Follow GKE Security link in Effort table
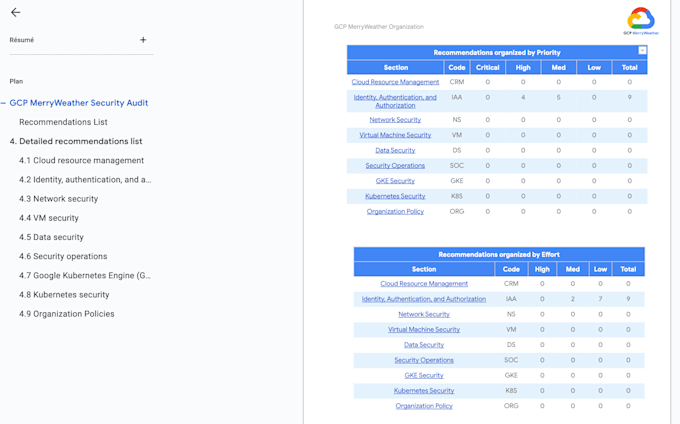The width and height of the screenshot is (680, 424). tap(424, 375)
